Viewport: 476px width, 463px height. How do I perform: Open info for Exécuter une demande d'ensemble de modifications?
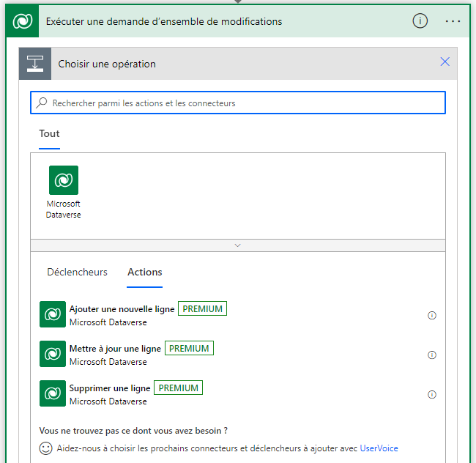420,21
